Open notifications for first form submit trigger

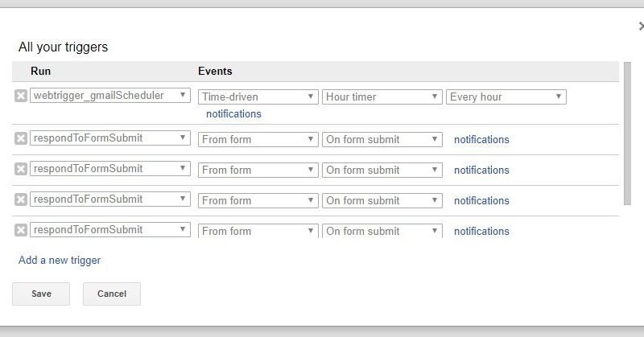[x=481, y=139]
